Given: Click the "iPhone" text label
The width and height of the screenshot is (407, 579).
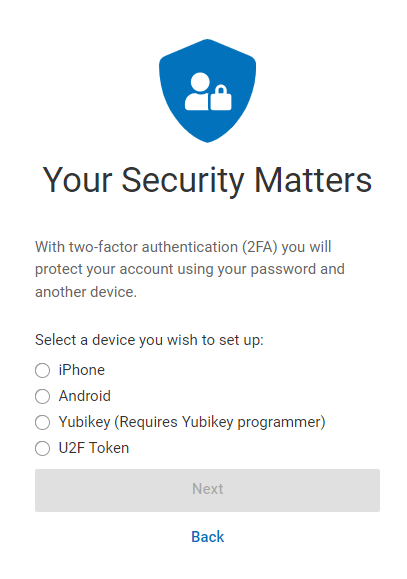Looking at the screenshot, I should click(x=82, y=370).
